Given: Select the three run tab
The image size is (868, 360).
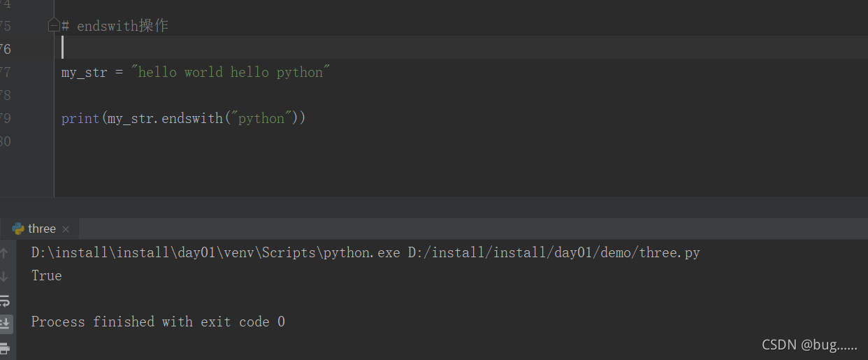Looking at the screenshot, I should pyautogui.click(x=41, y=229).
